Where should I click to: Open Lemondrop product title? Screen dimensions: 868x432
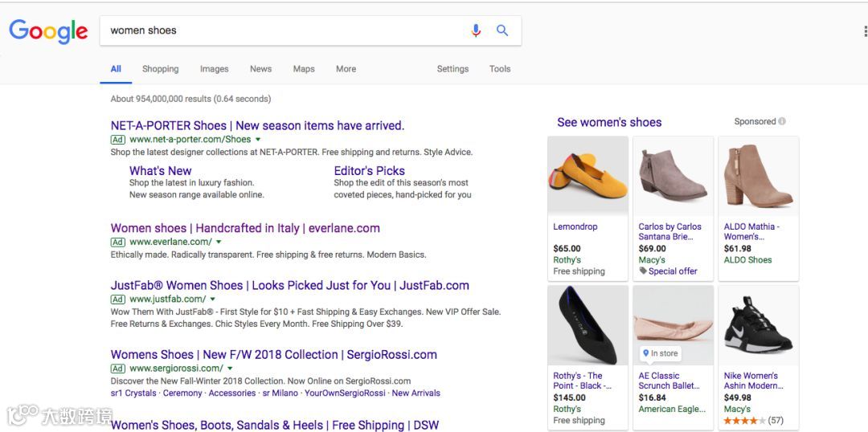coord(575,226)
